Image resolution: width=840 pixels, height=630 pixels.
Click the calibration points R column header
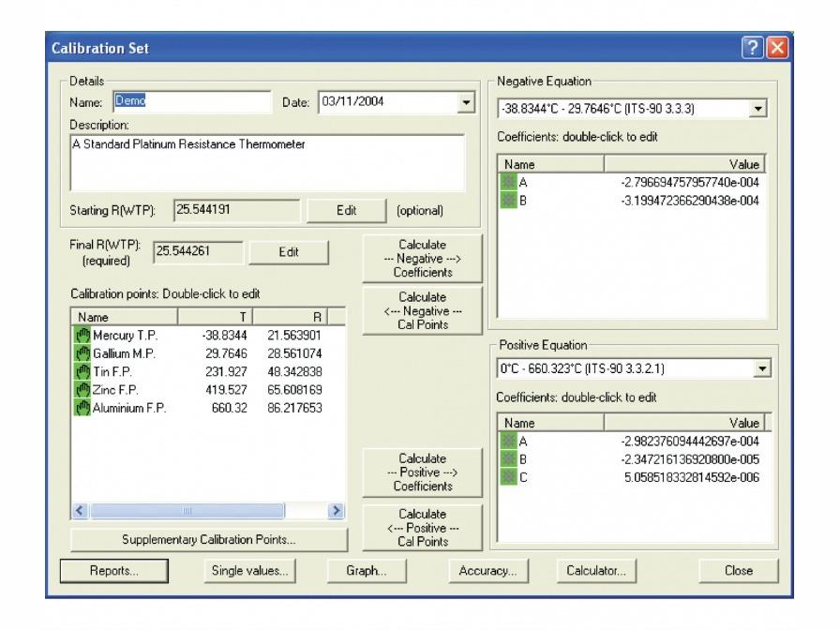tap(290, 317)
